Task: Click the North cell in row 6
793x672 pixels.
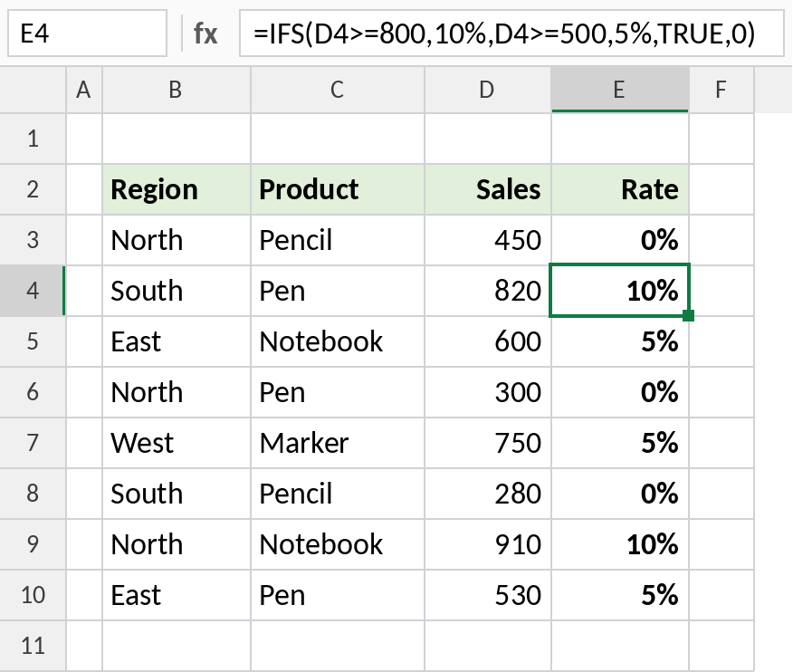Action: (x=177, y=392)
